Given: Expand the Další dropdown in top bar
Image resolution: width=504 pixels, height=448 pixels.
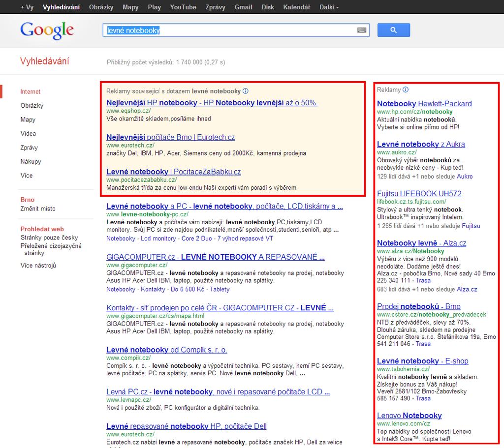Looking at the screenshot, I should click(329, 7).
